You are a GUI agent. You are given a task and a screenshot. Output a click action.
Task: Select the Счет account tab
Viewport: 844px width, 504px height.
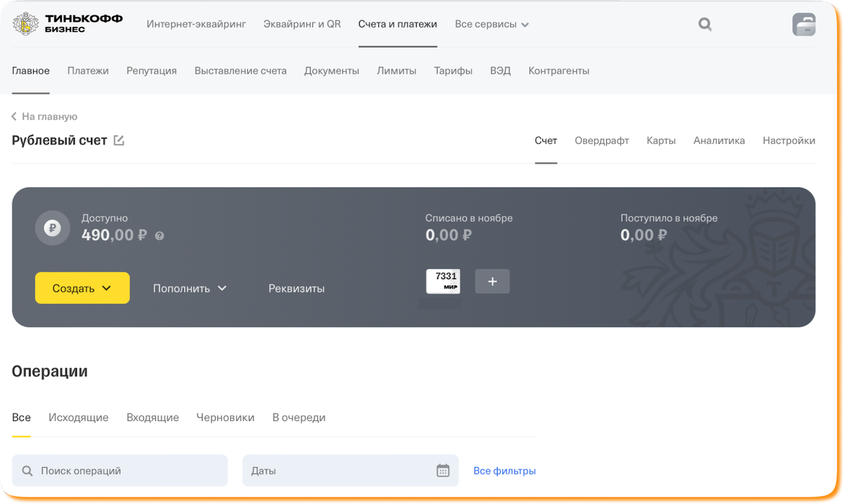click(x=546, y=141)
